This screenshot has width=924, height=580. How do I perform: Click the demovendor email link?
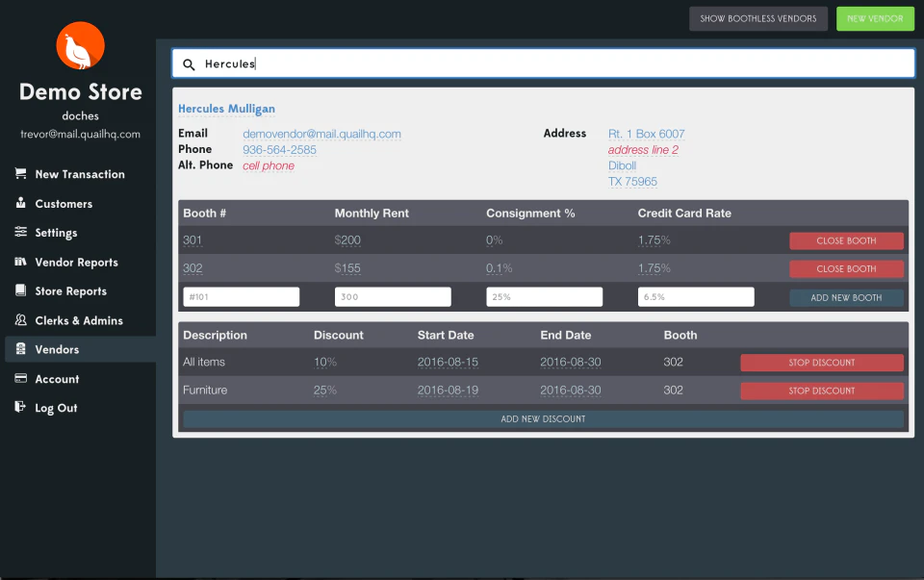(322, 134)
